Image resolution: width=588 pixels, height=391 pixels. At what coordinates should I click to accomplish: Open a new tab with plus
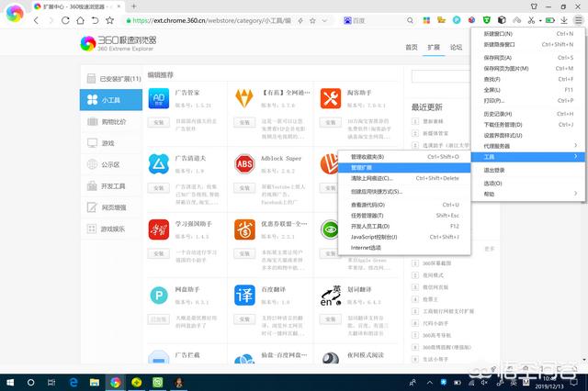tap(134, 6)
